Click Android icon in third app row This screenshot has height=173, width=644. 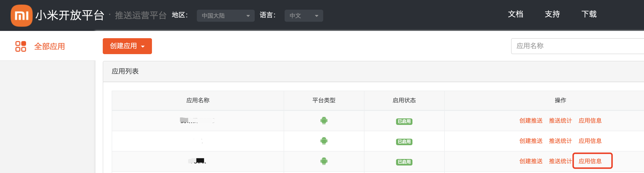point(324,161)
